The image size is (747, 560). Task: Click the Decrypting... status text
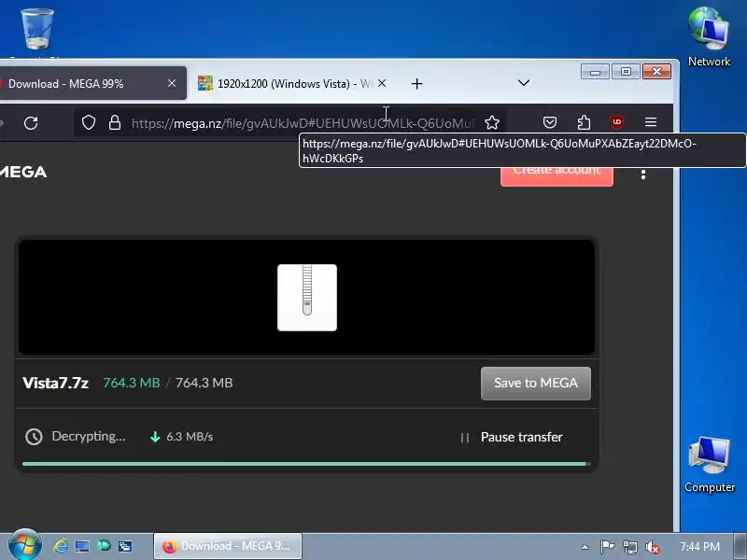(x=89, y=436)
